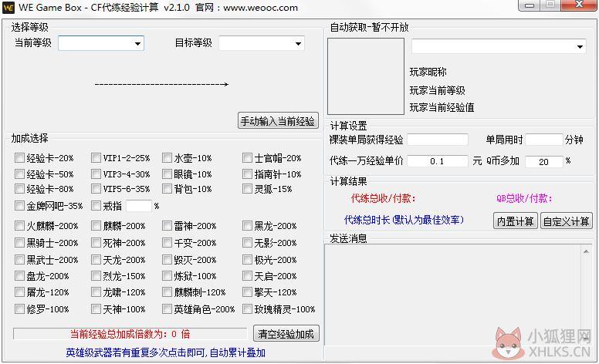This screenshot has height=364, width=599.
Task: Toggle the 戒指 checkbox
Action: (96, 206)
